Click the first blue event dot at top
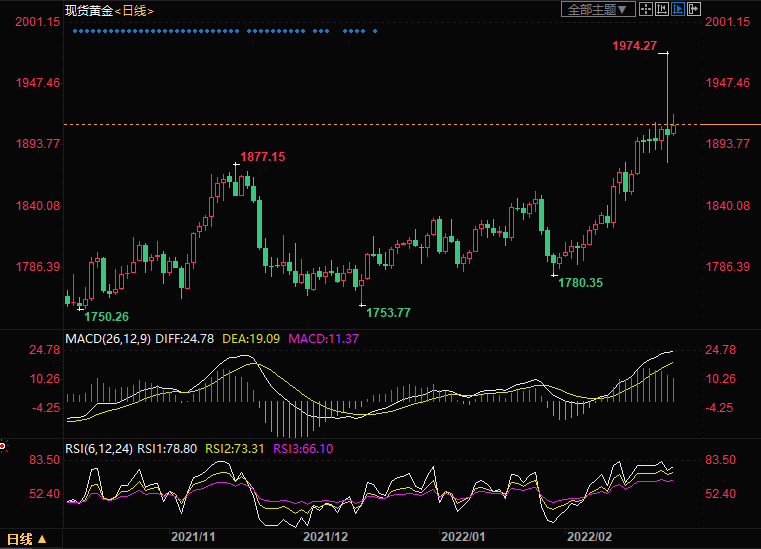The image size is (761, 549). tap(75, 31)
